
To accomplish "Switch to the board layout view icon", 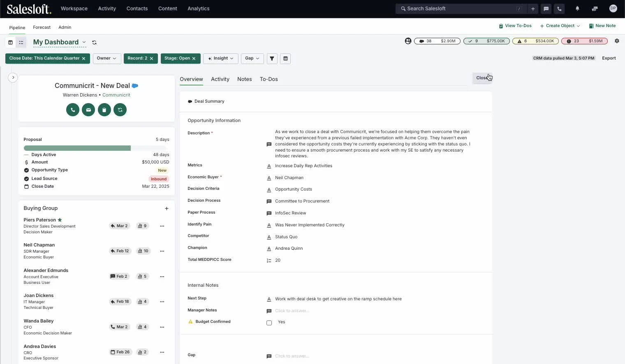I will tap(11, 42).
